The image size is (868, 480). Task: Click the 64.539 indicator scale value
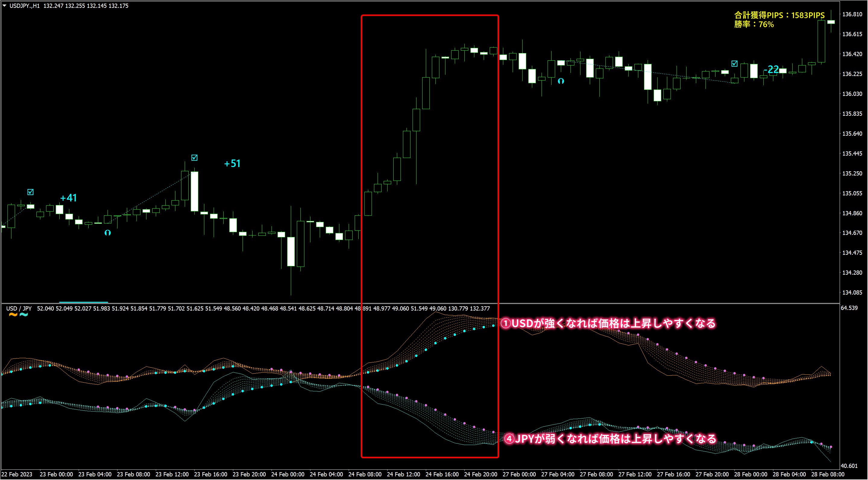[x=849, y=308]
